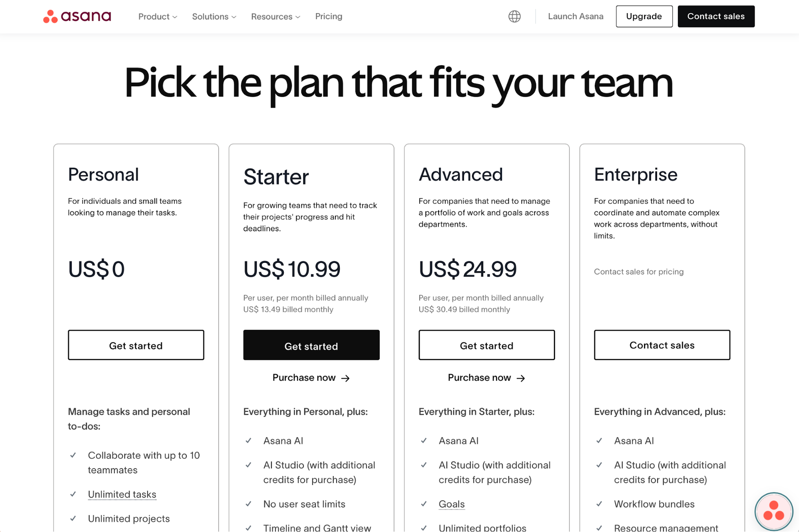Click Get started under Starter plan
The image size is (799, 532).
click(x=311, y=345)
